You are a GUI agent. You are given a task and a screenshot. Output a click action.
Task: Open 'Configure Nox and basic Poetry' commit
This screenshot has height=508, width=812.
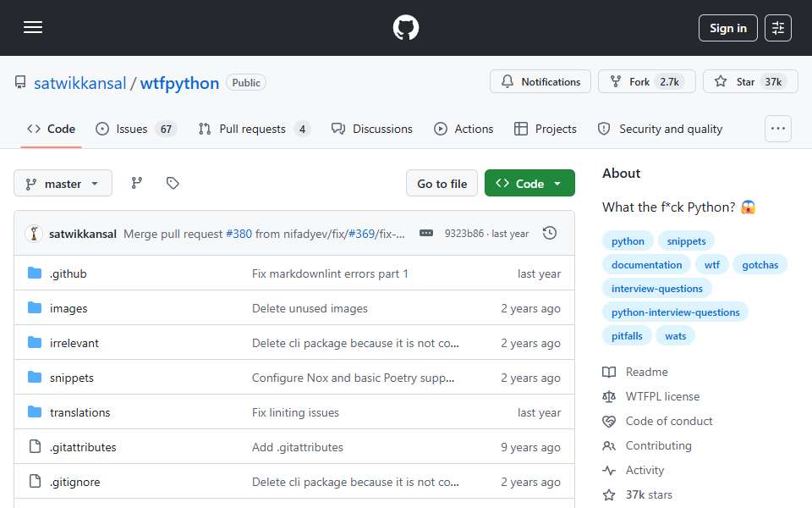[x=354, y=378]
